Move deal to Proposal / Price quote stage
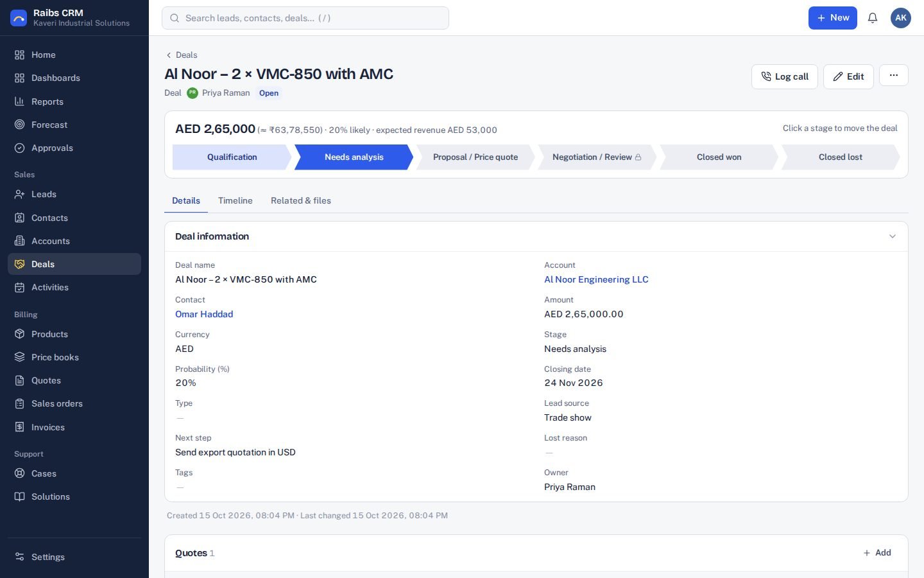The image size is (924, 578). [475, 157]
